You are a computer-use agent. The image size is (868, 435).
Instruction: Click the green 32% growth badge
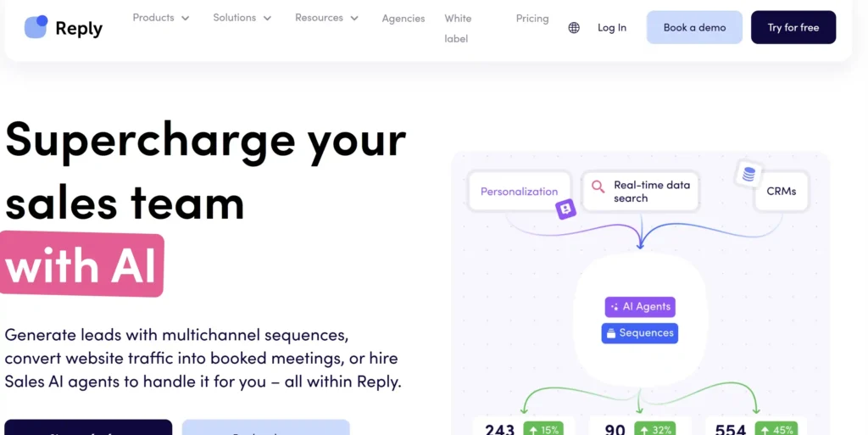click(654, 429)
